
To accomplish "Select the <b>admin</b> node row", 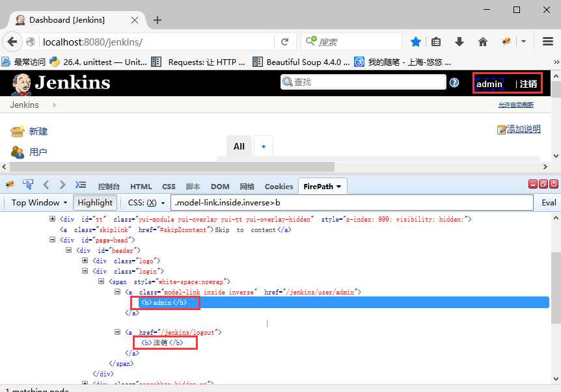I will 344,302.
